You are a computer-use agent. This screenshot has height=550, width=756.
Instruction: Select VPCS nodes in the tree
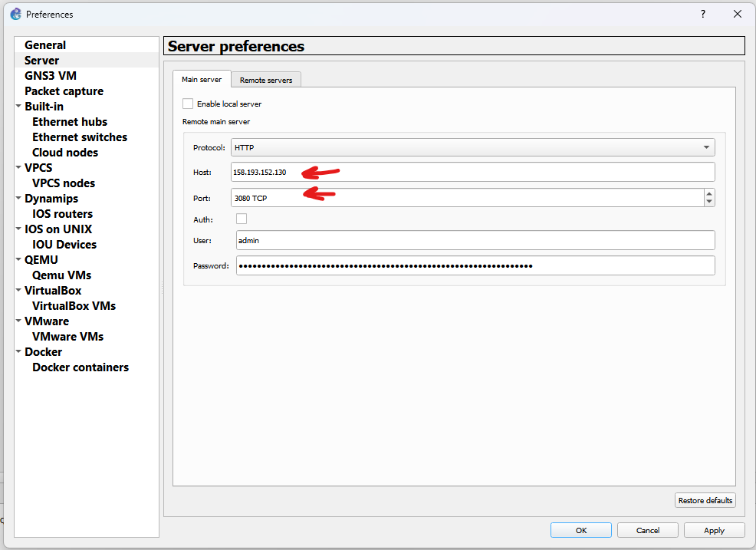(64, 183)
